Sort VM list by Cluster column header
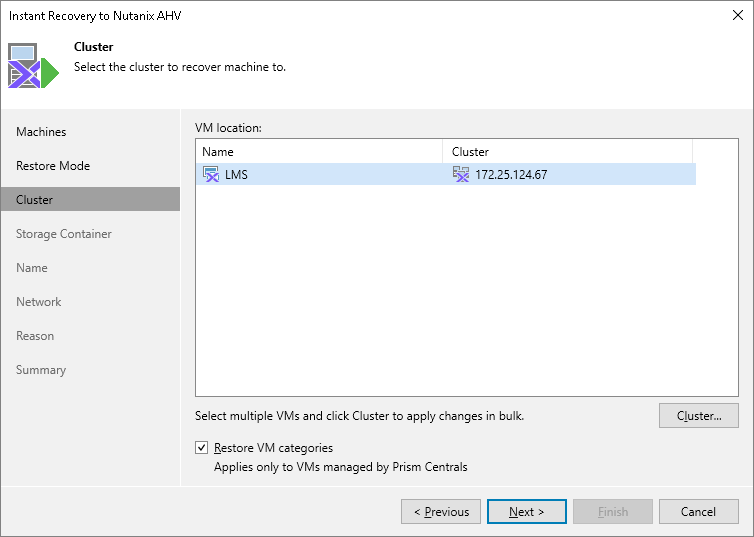This screenshot has height=537, width=754. click(566, 152)
